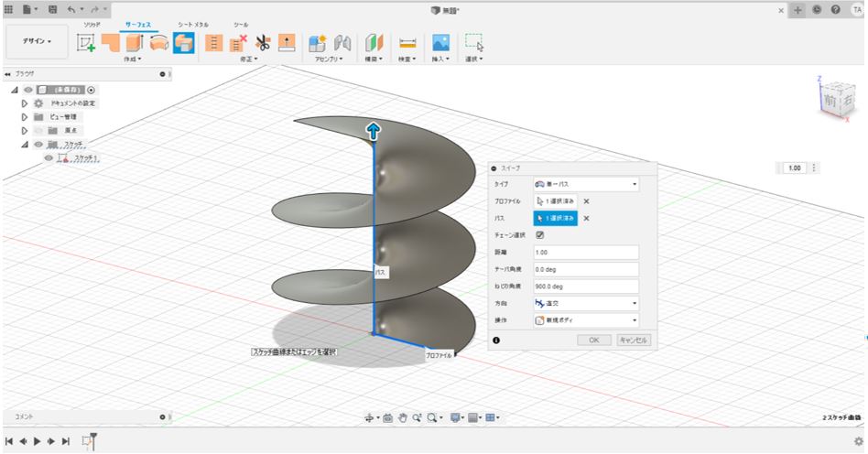Start the Create Sketch tool
Screen dimensions: 868x454
[x=86, y=43]
